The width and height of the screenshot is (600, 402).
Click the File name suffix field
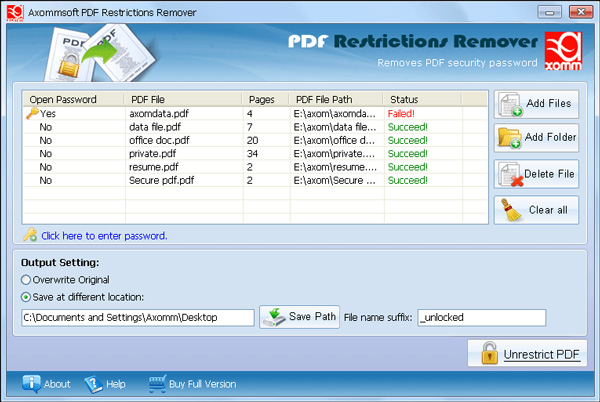481,317
